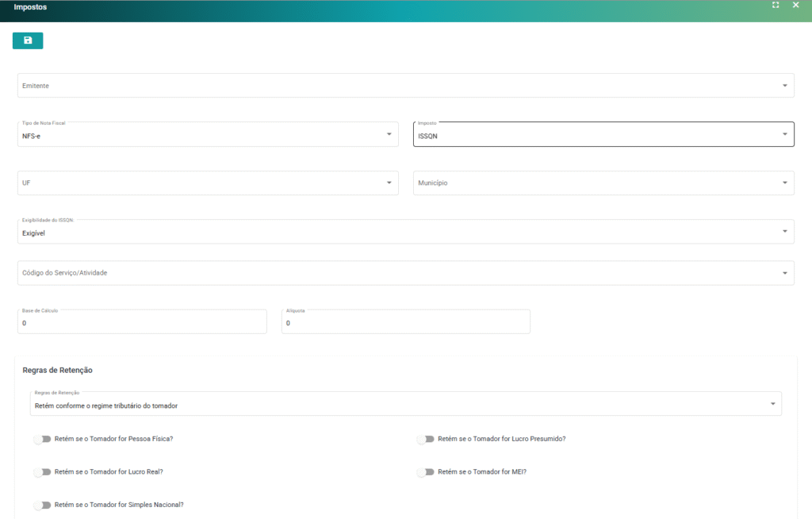This screenshot has width=812, height=519.
Task: Click the Regras de Retenção section heading
Action: pos(58,370)
